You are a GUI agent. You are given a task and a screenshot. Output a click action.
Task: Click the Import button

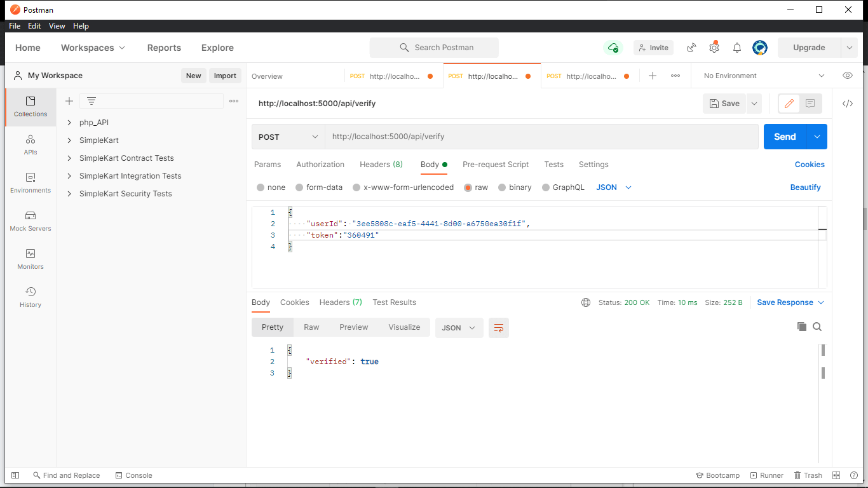[x=225, y=76]
